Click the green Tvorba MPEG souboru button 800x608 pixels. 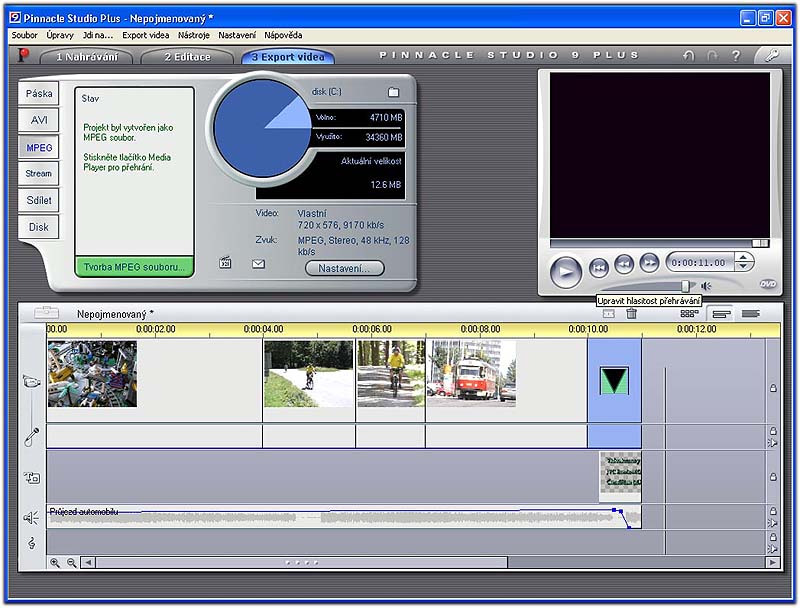tap(134, 267)
